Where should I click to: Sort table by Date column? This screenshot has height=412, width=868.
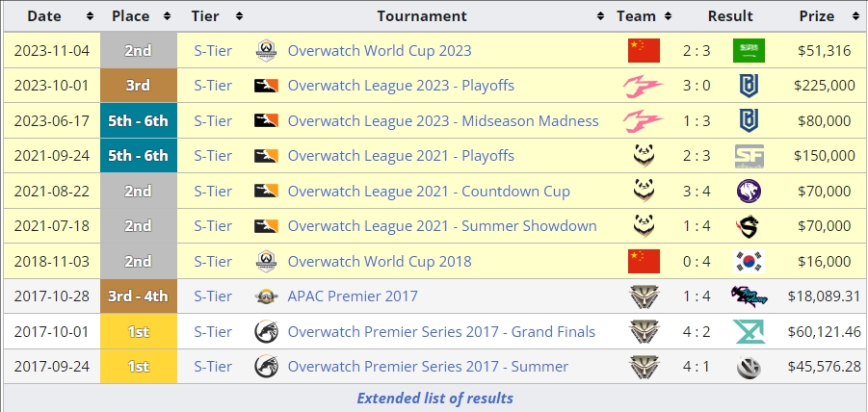tap(90, 16)
